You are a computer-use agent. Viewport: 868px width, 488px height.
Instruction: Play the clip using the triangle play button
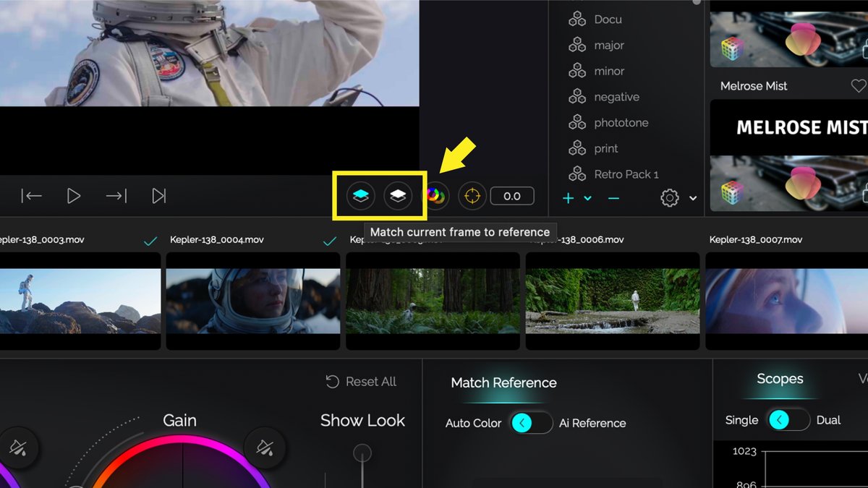pos(73,196)
